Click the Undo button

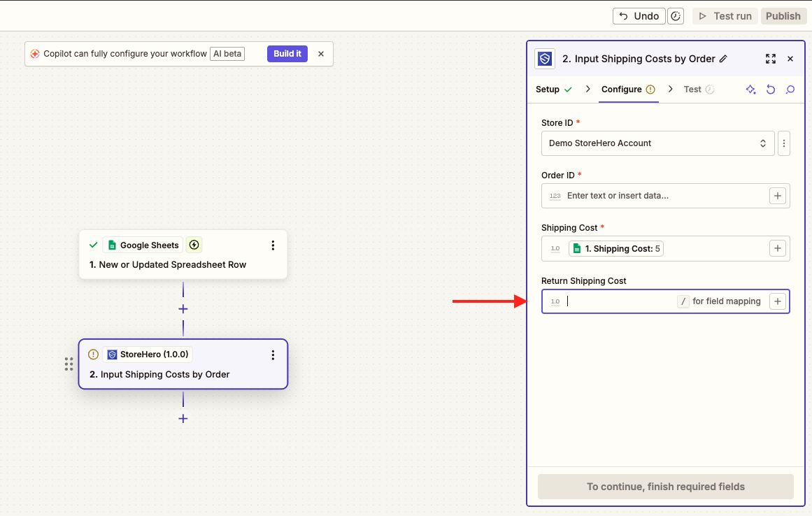639,16
